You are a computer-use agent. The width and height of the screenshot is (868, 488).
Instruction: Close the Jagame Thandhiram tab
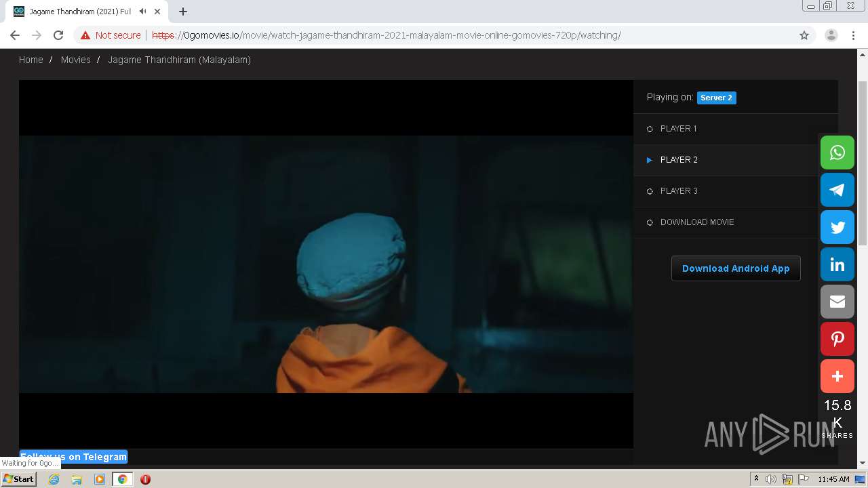pos(157,12)
